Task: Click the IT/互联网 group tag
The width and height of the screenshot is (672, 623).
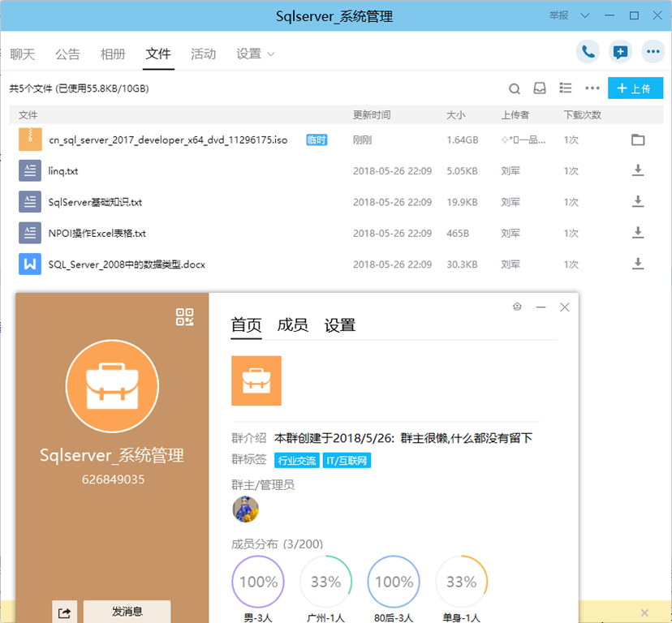Action: click(347, 461)
